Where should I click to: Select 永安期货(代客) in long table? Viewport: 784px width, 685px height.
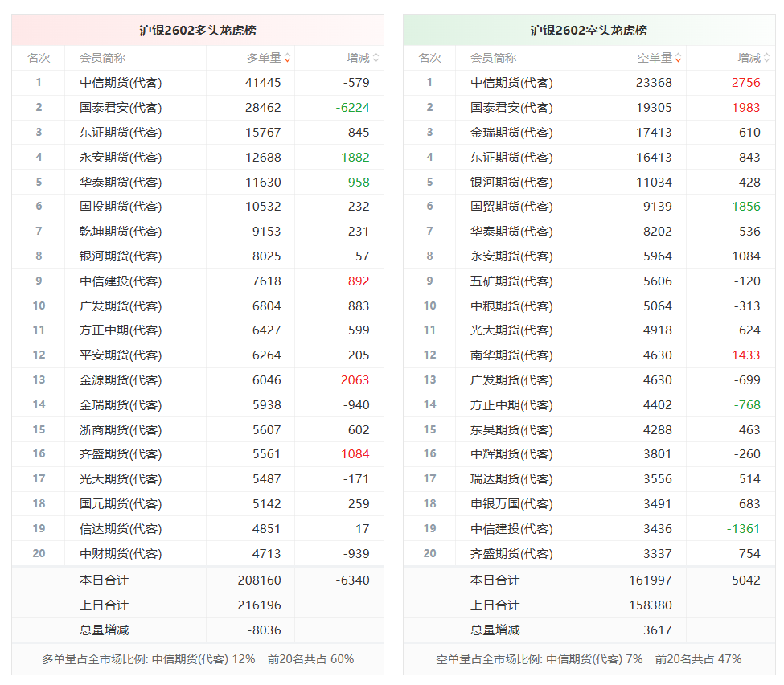click(121, 158)
